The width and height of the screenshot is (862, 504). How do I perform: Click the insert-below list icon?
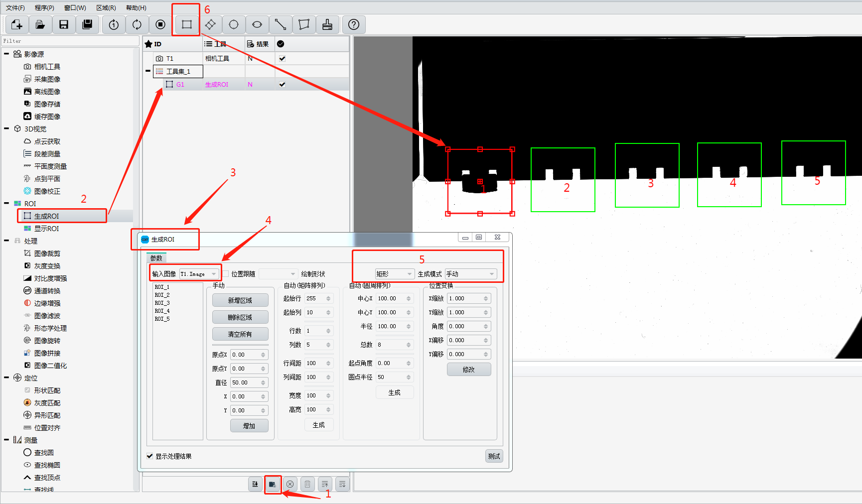[x=255, y=484]
